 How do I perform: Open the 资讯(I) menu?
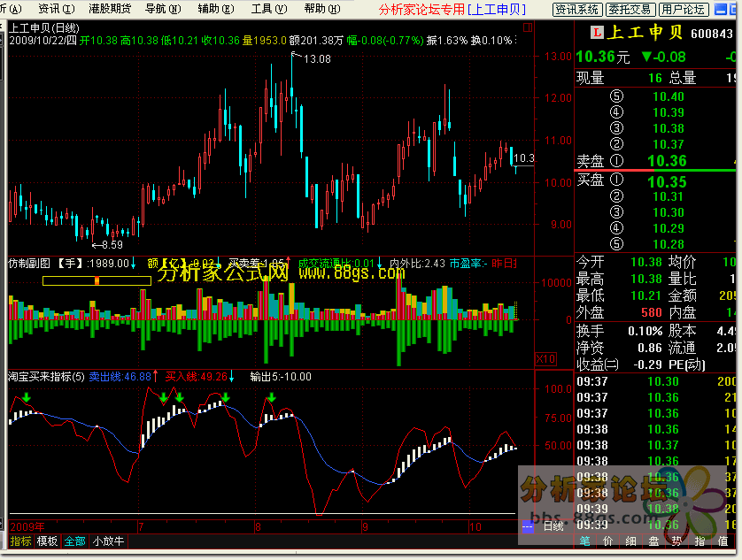[x=57, y=9]
